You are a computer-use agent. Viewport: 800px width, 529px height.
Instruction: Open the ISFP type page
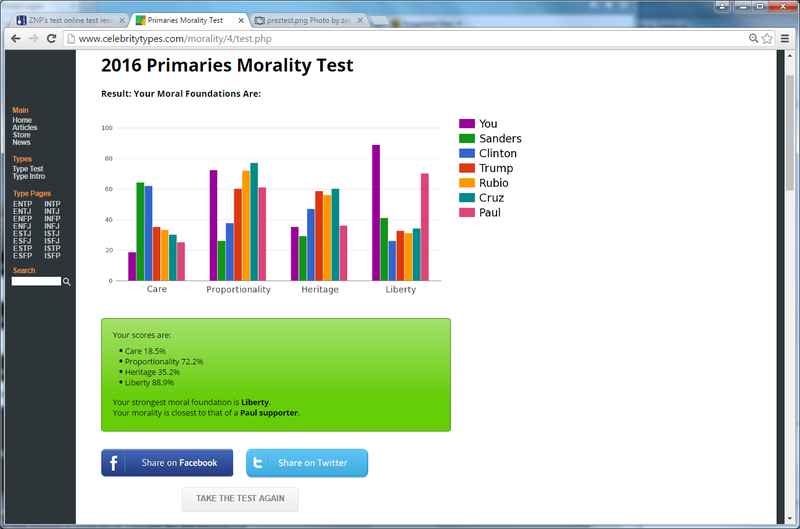click(52, 256)
